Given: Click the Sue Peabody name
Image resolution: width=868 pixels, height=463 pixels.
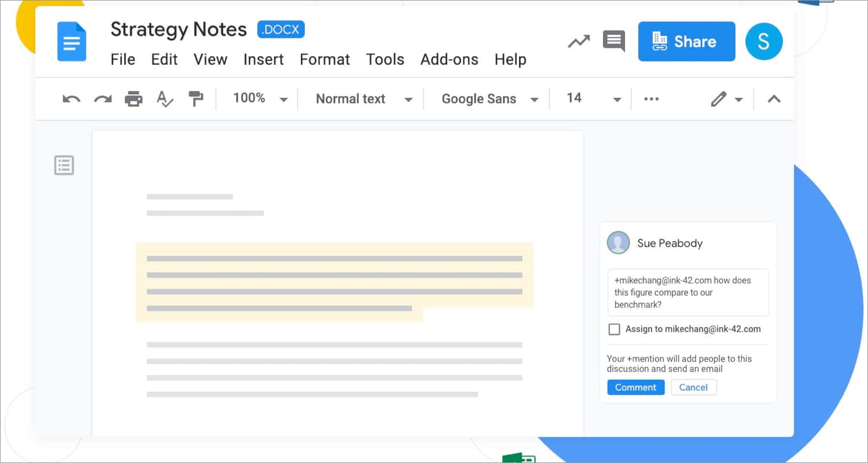Looking at the screenshot, I should [670, 243].
